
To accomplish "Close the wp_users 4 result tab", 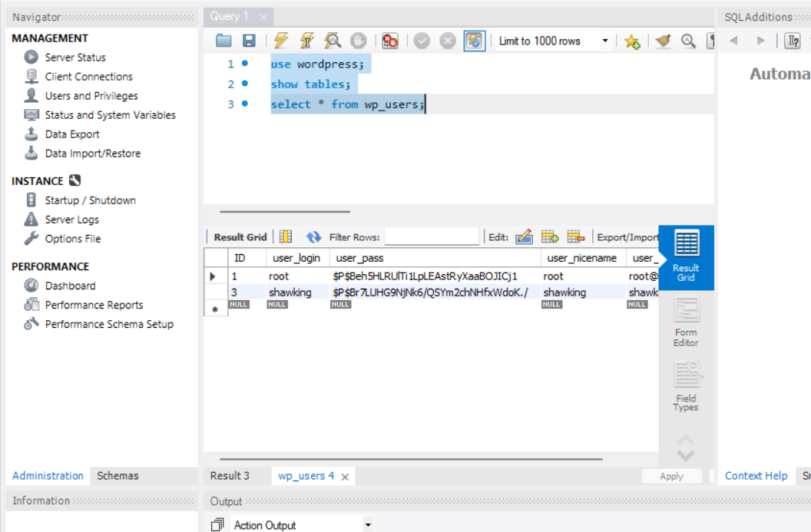I will 344,476.
